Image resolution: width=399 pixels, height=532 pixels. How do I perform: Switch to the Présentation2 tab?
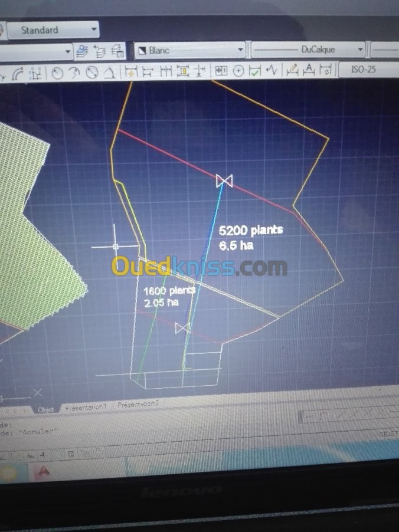pyautogui.click(x=138, y=405)
